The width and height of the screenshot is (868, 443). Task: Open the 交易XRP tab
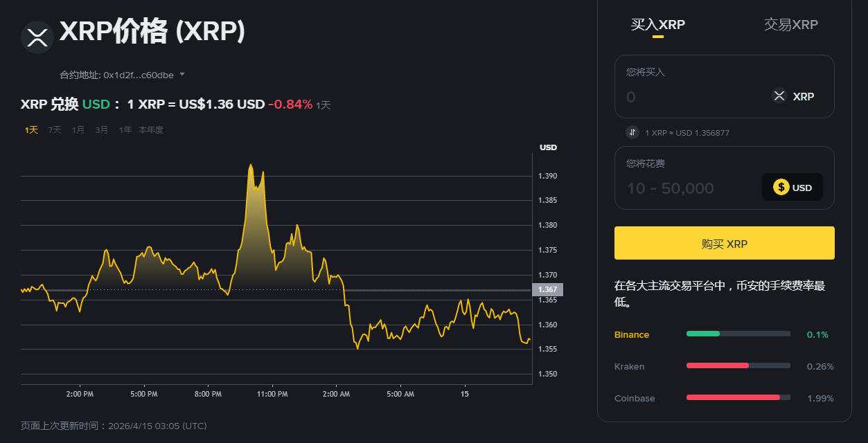coord(791,25)
